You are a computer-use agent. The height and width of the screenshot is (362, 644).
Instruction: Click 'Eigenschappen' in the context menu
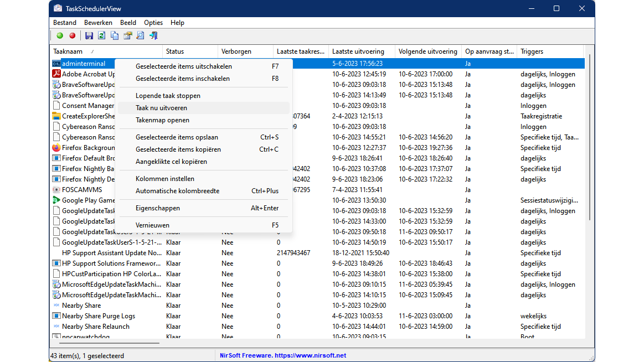pos(157,208)
